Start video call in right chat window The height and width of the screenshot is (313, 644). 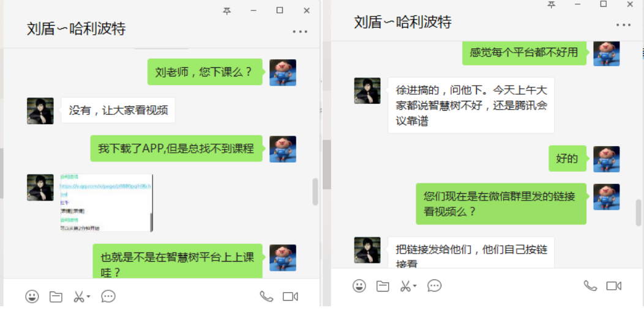(614, 285)
